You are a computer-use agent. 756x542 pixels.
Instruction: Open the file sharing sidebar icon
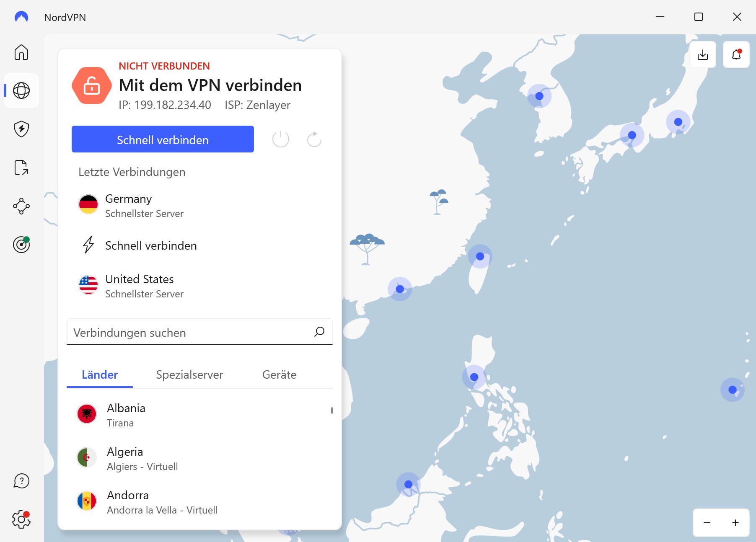(21, 168)
